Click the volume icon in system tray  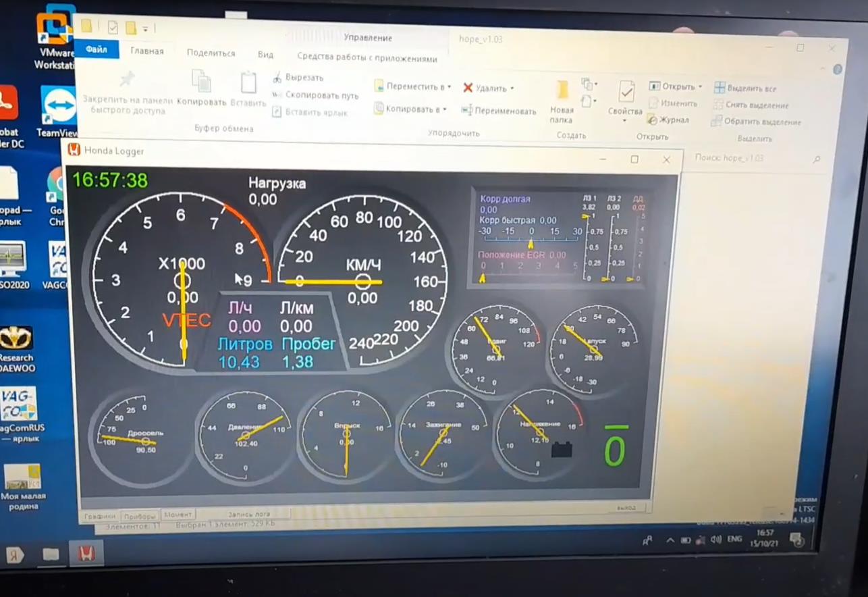pyautogui.click(x=715, y=540)
